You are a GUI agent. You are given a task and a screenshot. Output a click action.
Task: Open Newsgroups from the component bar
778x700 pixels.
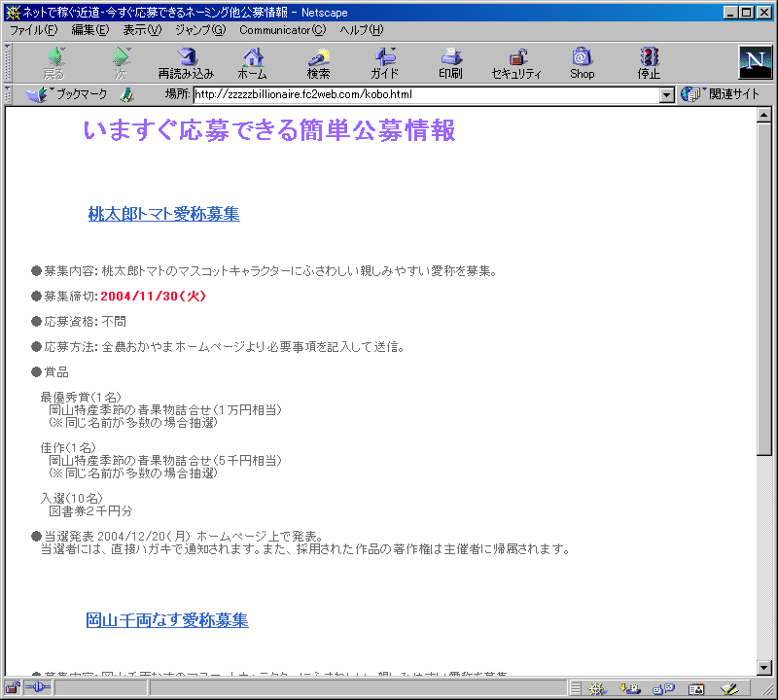[663, 688]
